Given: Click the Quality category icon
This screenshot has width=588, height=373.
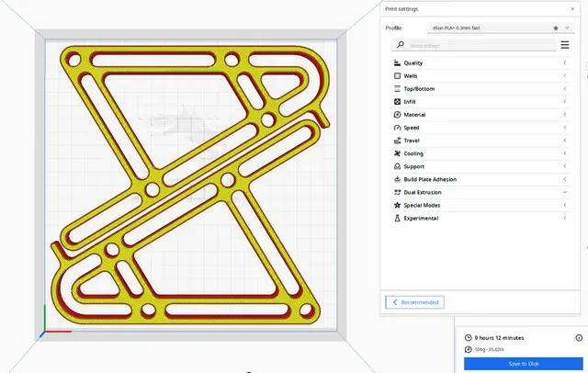Looking at the screenshot, I should pos(397,63).
